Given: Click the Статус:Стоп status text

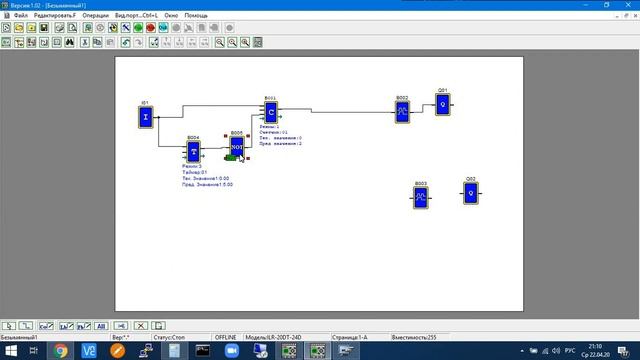Looking at the screenshot, I should click(x=169, y=338).
